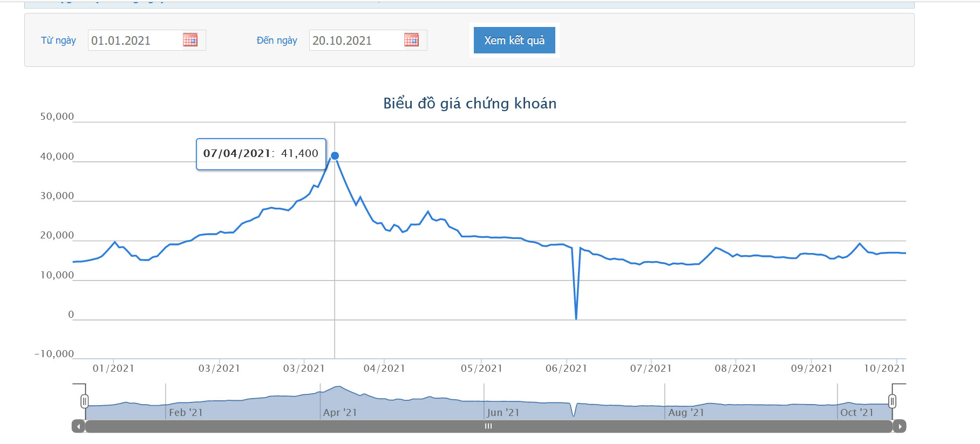Select the highlighted 07/04/2021 peak data point

pyautogui.click(x=335, y=156)
